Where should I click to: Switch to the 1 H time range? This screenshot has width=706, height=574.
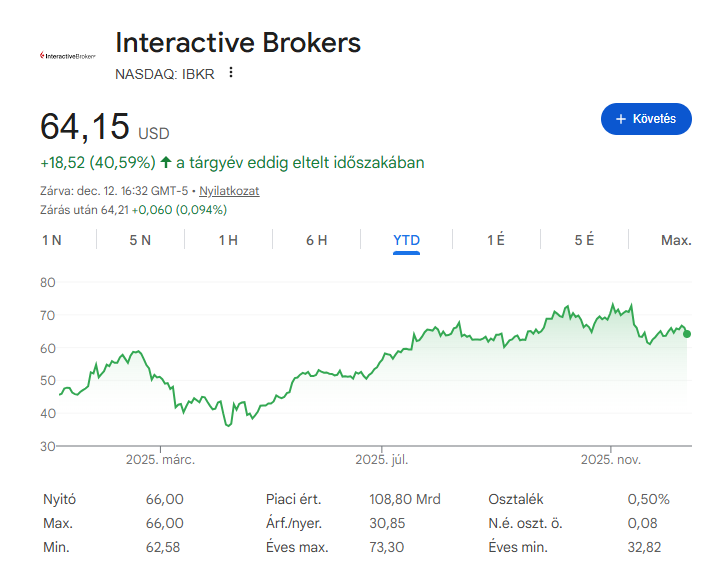[228, 240]
